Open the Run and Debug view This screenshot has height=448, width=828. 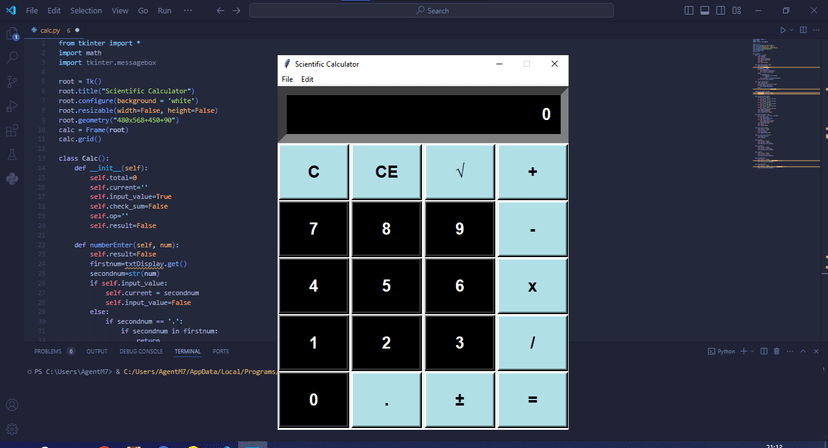(12, 107)
